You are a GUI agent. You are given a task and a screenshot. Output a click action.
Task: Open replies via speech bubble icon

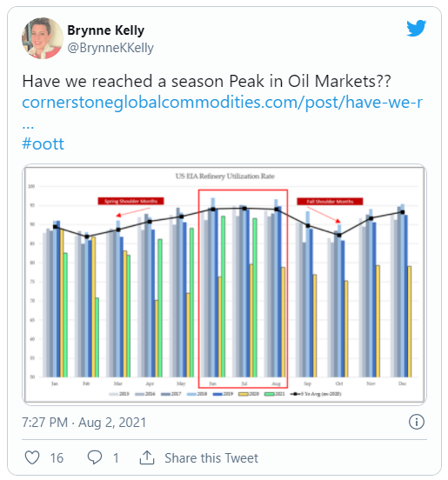click(95, 457)
